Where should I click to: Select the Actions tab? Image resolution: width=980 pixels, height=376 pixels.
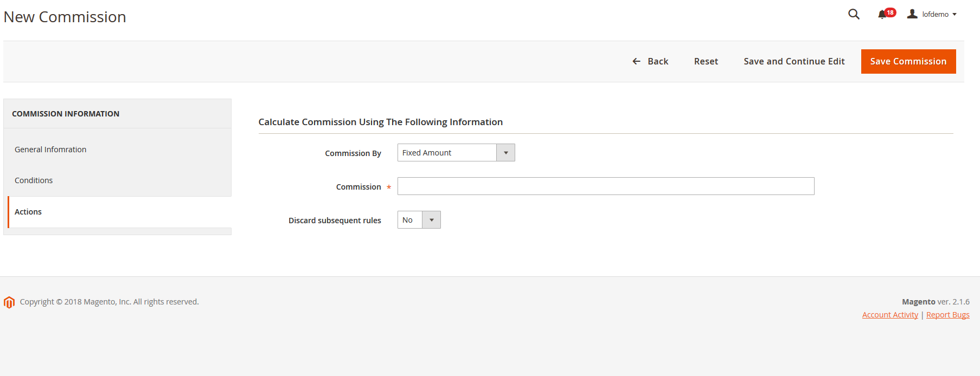[28, 212]
